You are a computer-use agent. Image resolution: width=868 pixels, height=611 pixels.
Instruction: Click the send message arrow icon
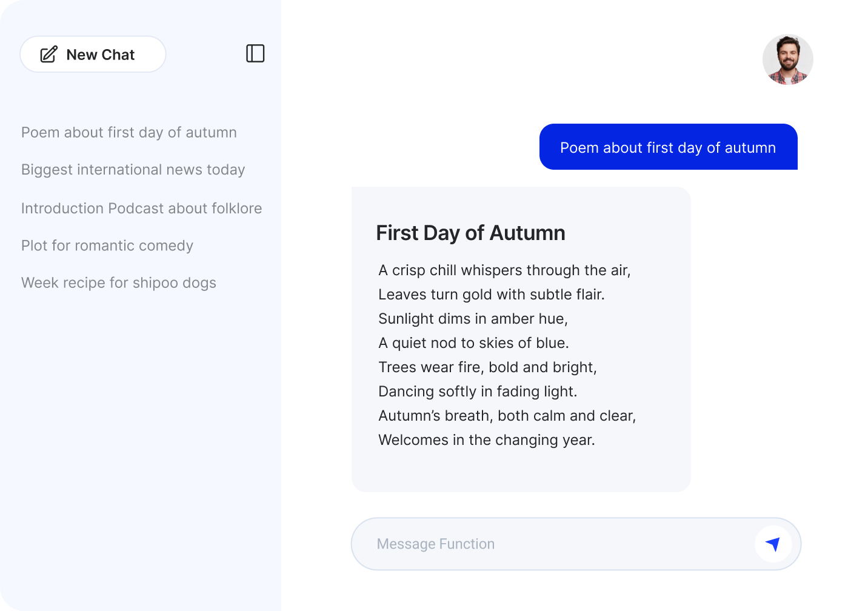coord(772,544)
